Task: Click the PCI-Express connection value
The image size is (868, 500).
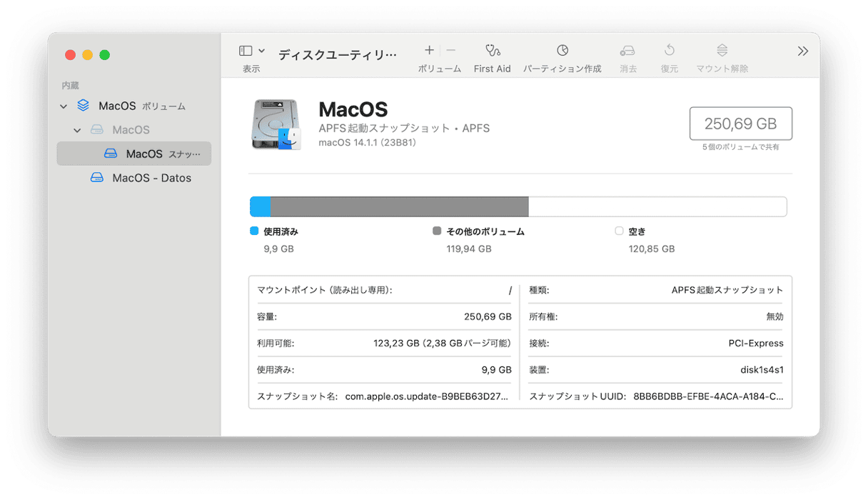Action: pos(756,344)
